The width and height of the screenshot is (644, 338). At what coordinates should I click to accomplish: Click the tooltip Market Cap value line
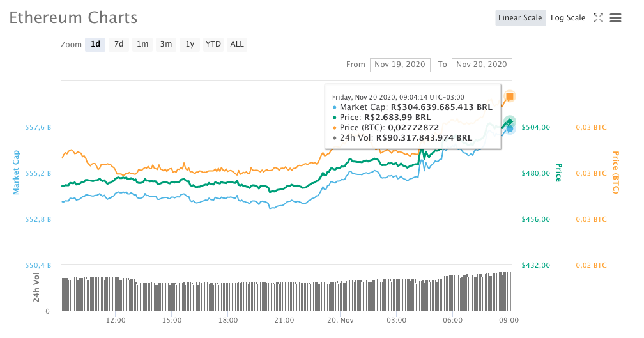coord(412,107)
